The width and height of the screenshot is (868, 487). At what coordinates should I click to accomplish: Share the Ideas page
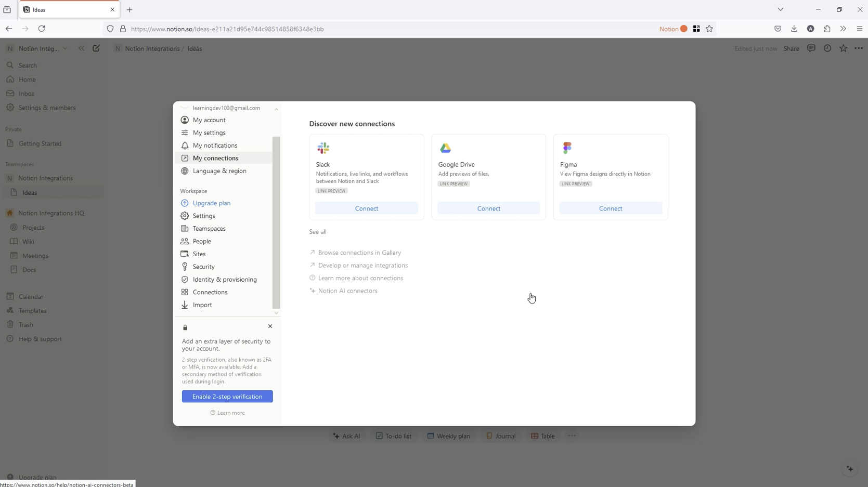point(791,48)
